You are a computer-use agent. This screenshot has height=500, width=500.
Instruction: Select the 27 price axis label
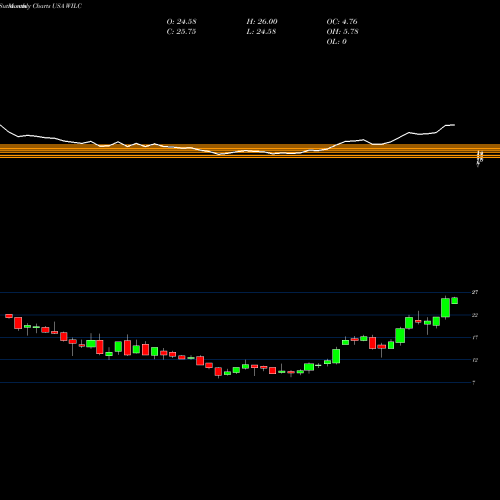coord(475,292)
